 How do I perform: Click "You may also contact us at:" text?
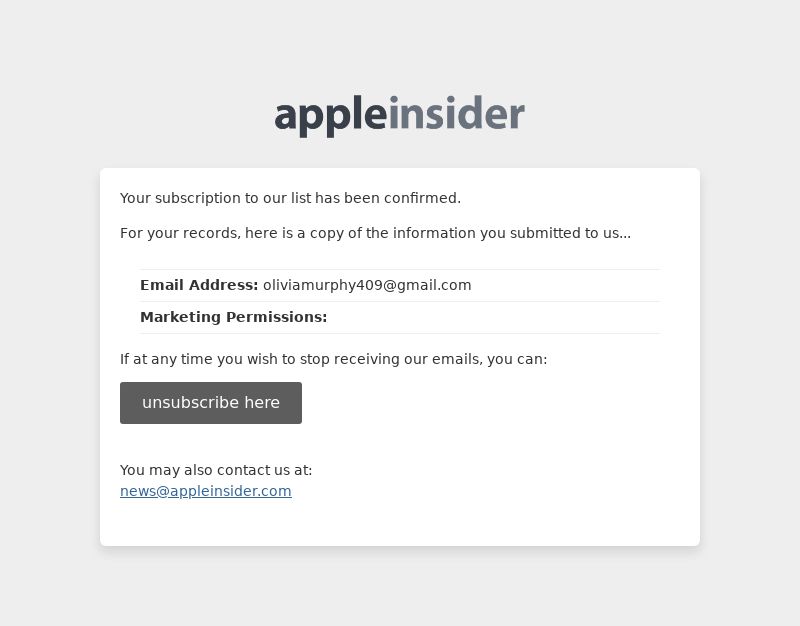(x=216, y=470)
